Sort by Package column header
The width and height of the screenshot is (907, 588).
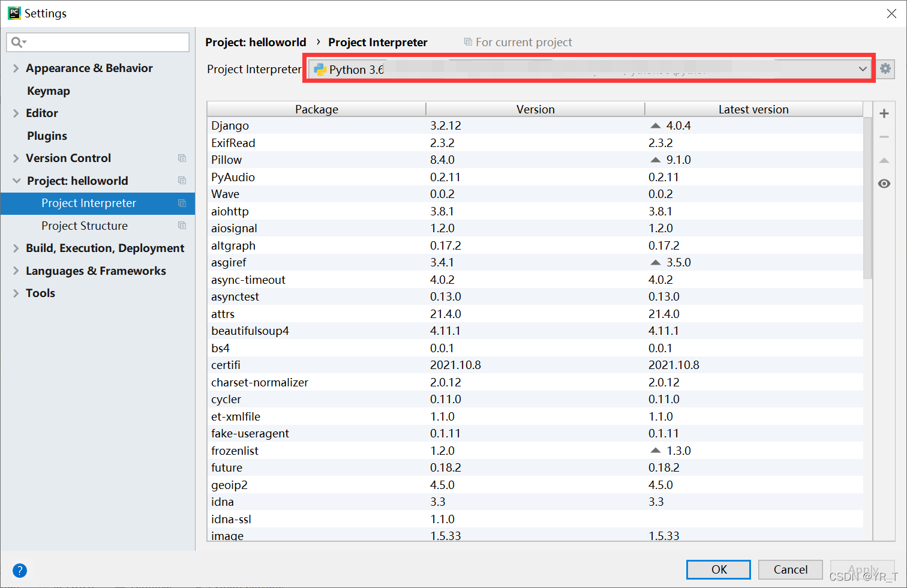[317, 109]
